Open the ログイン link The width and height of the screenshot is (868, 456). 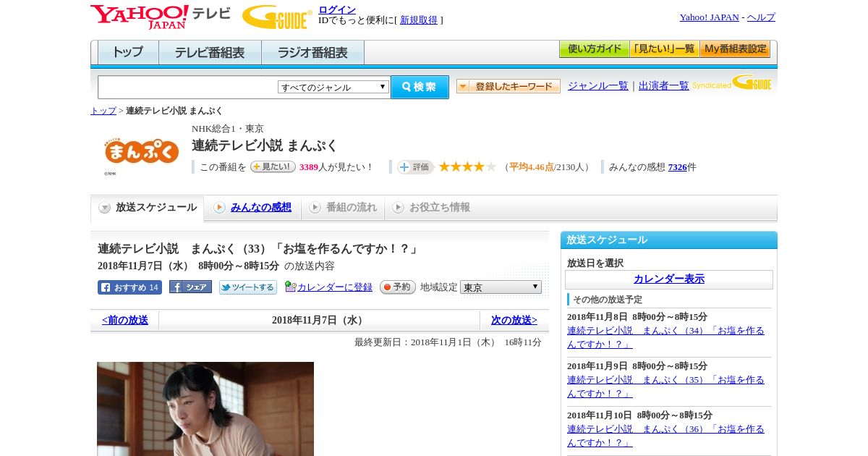(337, 9)
